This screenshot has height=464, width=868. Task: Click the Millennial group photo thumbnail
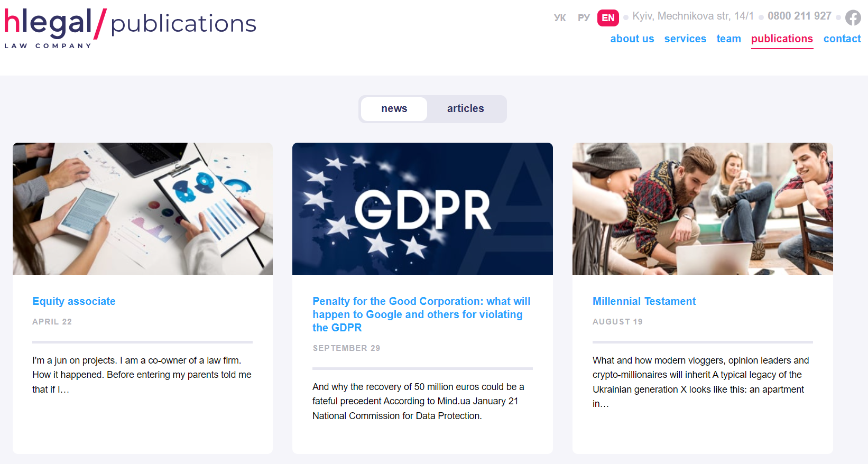(x=703, y=209)
